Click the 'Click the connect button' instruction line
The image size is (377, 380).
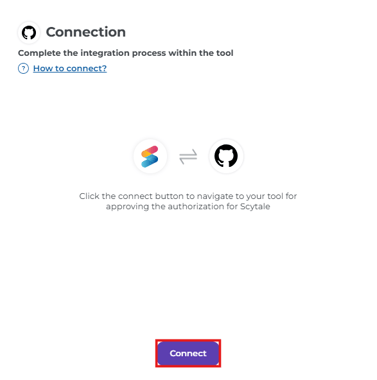tap(188, 196)
